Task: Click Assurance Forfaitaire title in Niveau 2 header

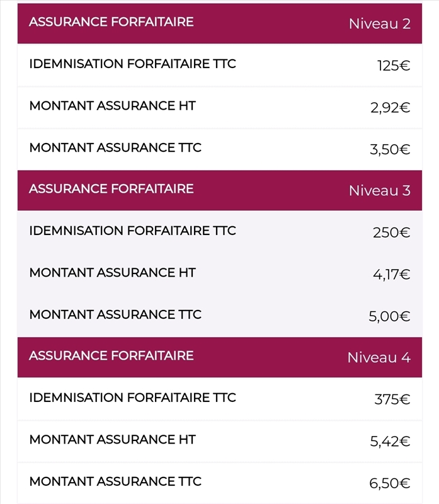Action: coord(111,22)
